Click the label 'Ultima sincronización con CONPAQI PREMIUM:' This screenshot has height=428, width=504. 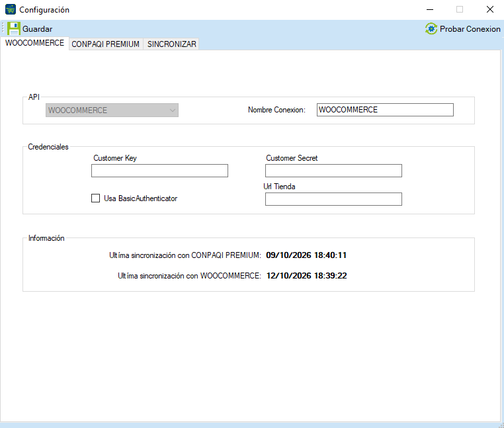(x=185, y=255)
